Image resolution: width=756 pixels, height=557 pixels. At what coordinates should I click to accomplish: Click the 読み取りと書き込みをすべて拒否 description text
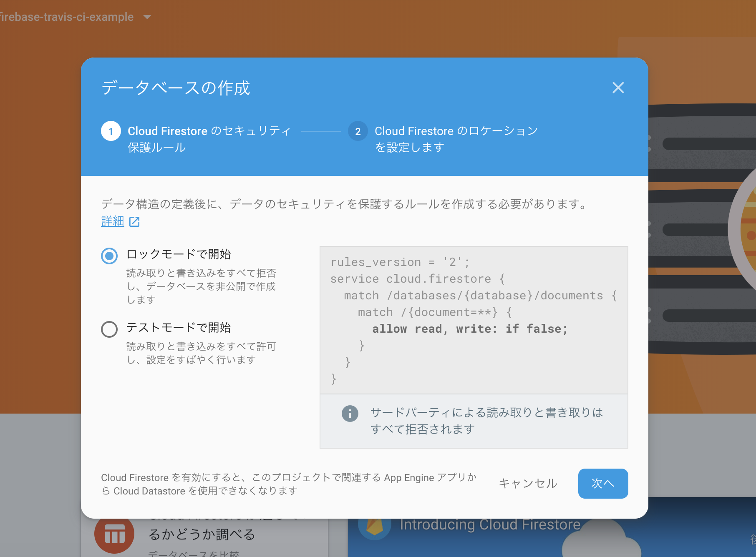(201, 286)
